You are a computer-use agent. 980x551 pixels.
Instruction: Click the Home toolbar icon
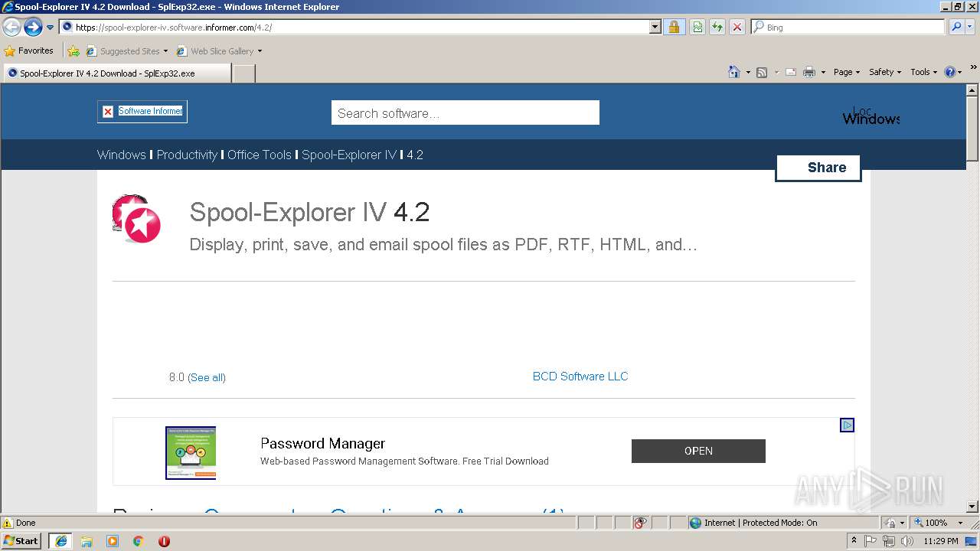click(x=733, y=72)
